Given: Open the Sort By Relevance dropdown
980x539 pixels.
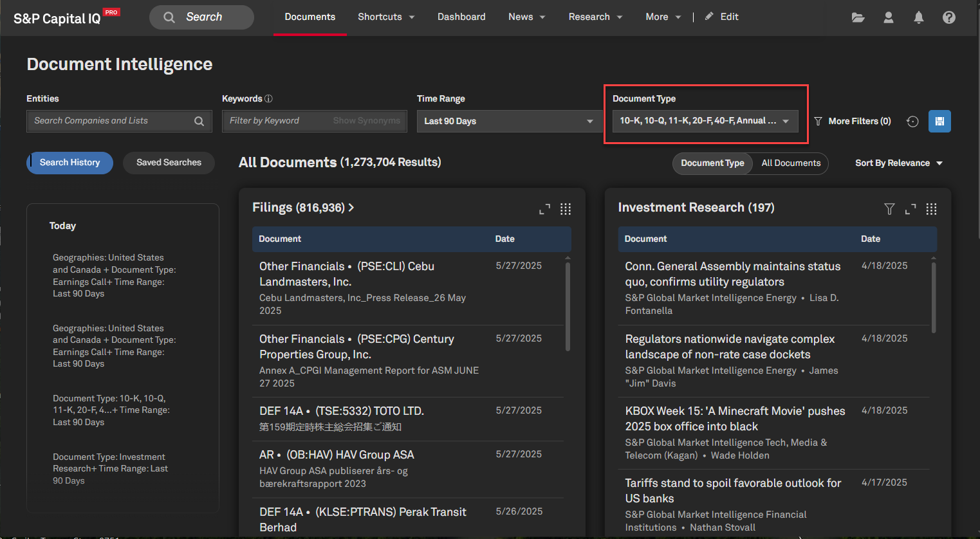Looking at the screenshot, I should click(x=899, y=163).
